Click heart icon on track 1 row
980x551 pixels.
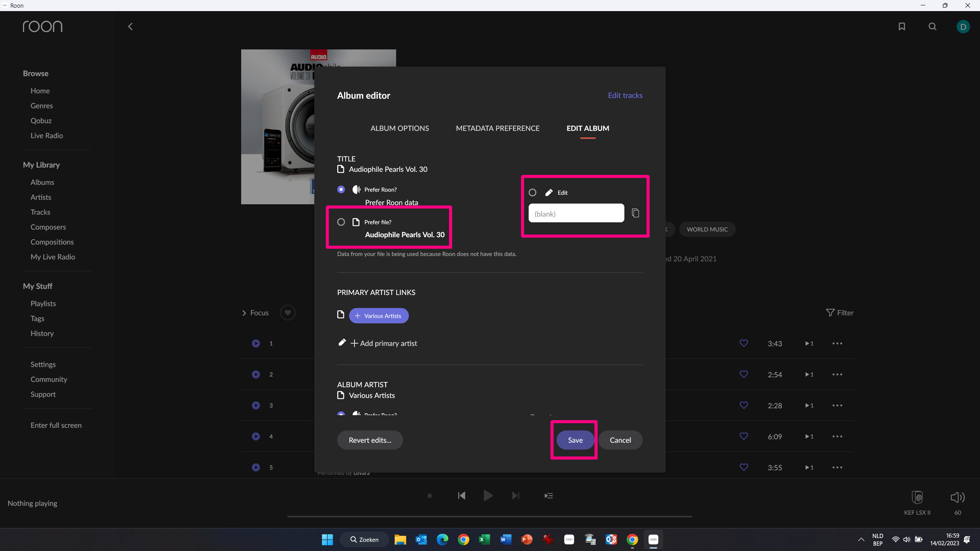coord(743,343)
